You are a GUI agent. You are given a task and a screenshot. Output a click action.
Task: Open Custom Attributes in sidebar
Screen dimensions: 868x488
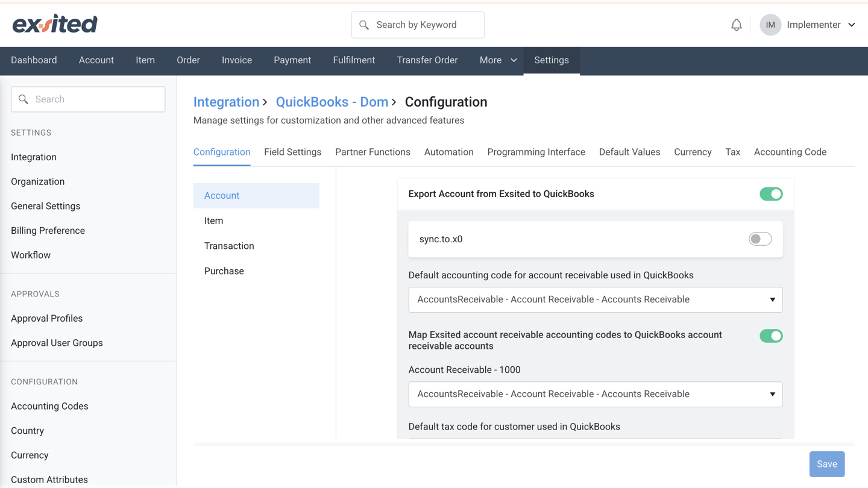[x=49, y=480]
